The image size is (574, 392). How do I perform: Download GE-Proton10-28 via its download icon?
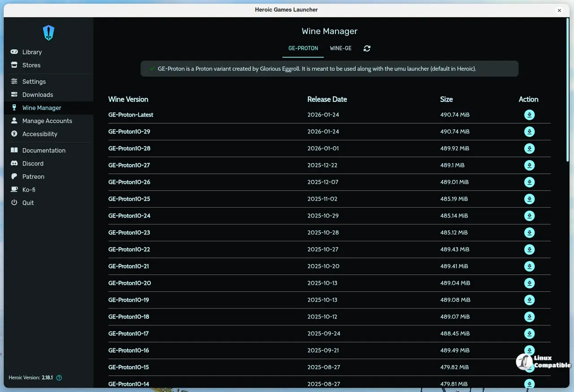529,148
